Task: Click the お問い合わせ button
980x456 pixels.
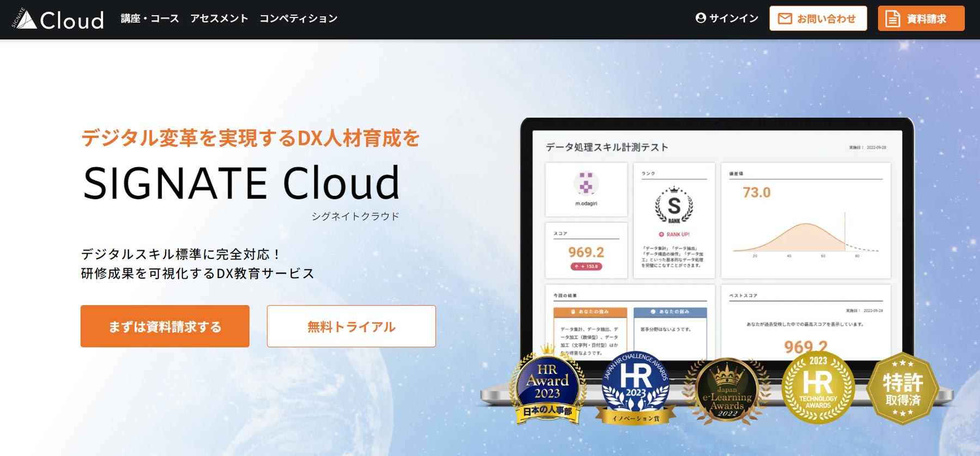Action: tap(818, 19)
